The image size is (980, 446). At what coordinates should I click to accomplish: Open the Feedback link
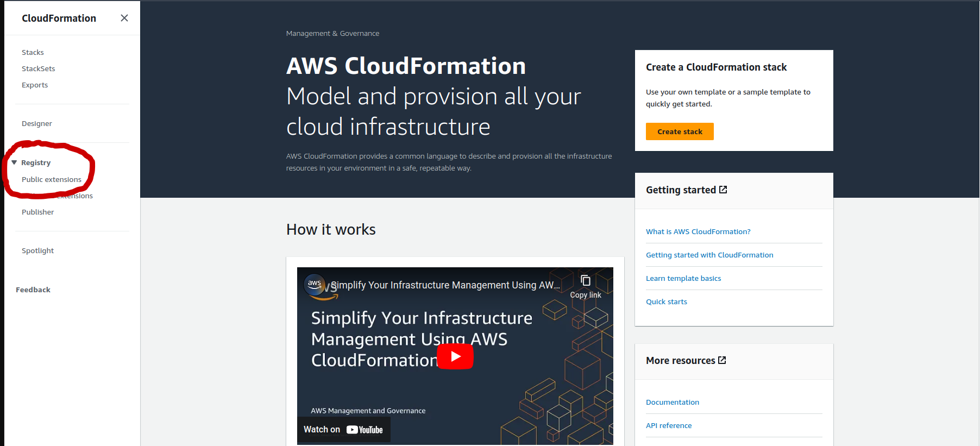pyautogui.click(x=33, y=290)
